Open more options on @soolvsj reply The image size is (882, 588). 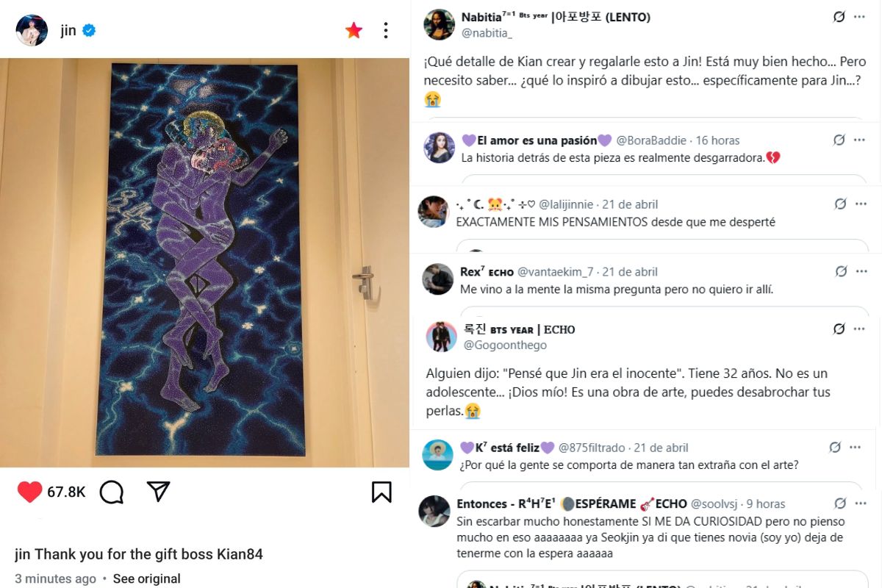861,503
